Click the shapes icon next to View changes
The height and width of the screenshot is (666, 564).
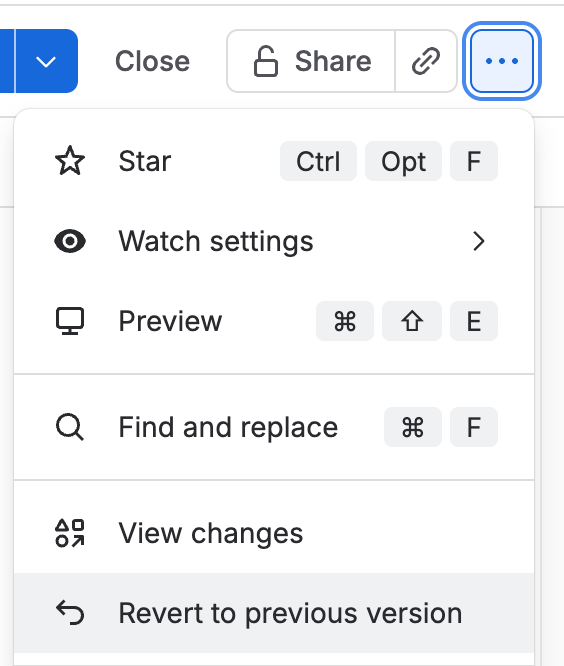pos(70,533)
